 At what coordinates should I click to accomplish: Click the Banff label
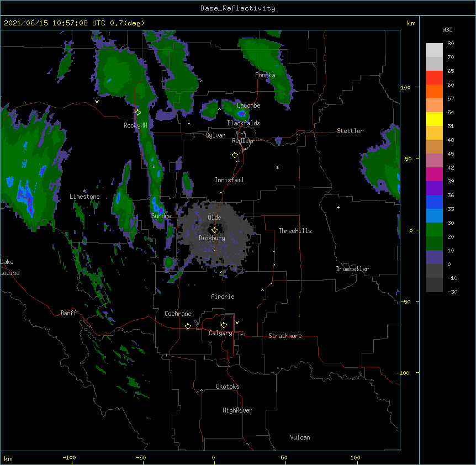tap(68, 313)
